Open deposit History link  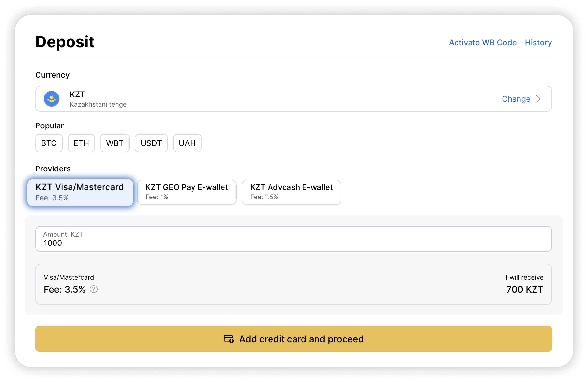pos(538,42)
